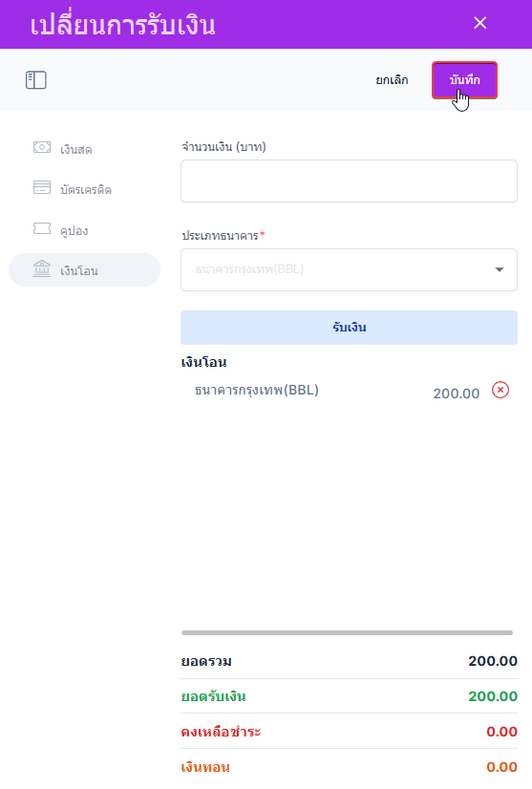Click the 200.00 transferred amount entry
This screenshot has height=789, width=532.
click(456, 394)
